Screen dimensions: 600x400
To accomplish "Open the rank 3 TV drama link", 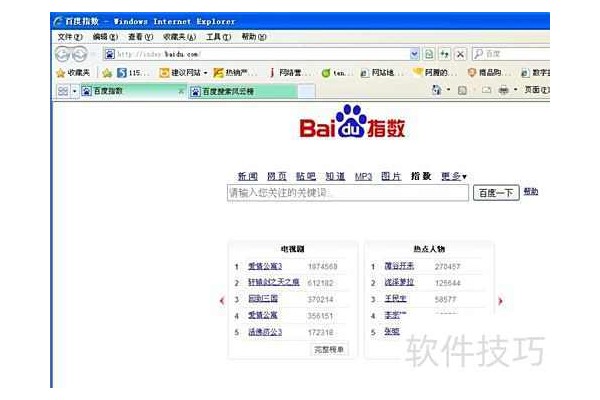I will pos(263,299).
